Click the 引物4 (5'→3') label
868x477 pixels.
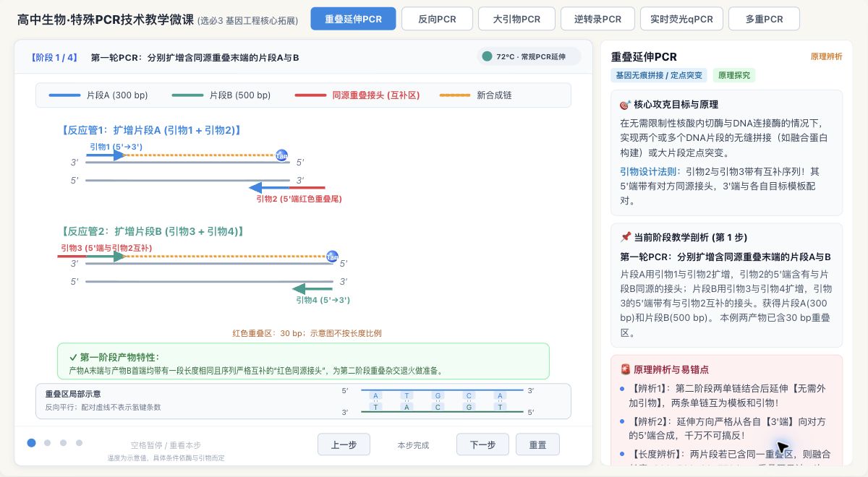[323, 300]
